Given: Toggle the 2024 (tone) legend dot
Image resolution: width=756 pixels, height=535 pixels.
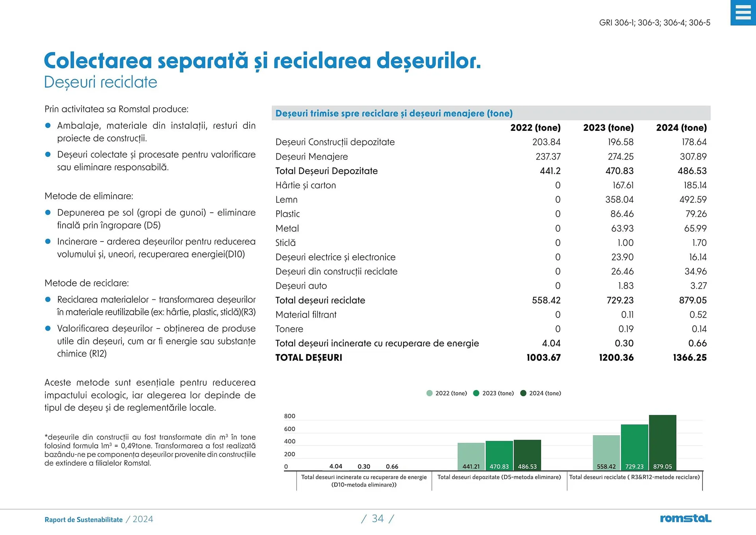Looking at the screenshot, I should point(523,393).
